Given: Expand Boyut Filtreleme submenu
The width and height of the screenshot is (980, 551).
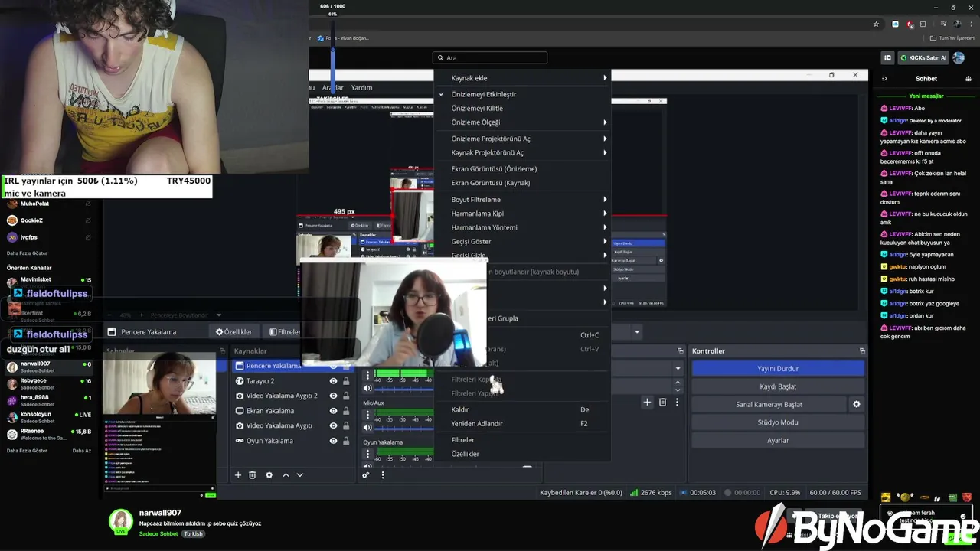Looking at the screenshot, I should point(522,200).
